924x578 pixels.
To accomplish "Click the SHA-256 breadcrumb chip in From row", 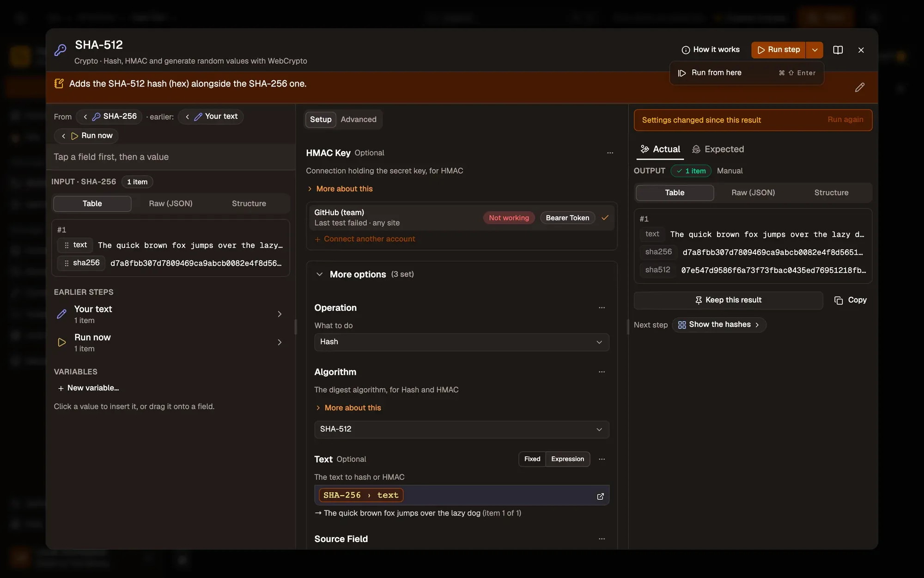I will [109, 117].
